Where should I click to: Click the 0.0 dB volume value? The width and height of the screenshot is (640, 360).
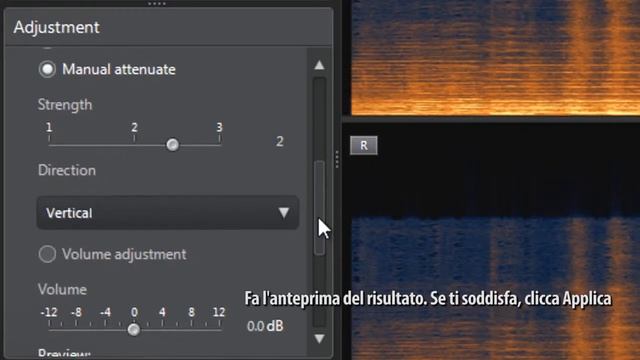[265, 326]
